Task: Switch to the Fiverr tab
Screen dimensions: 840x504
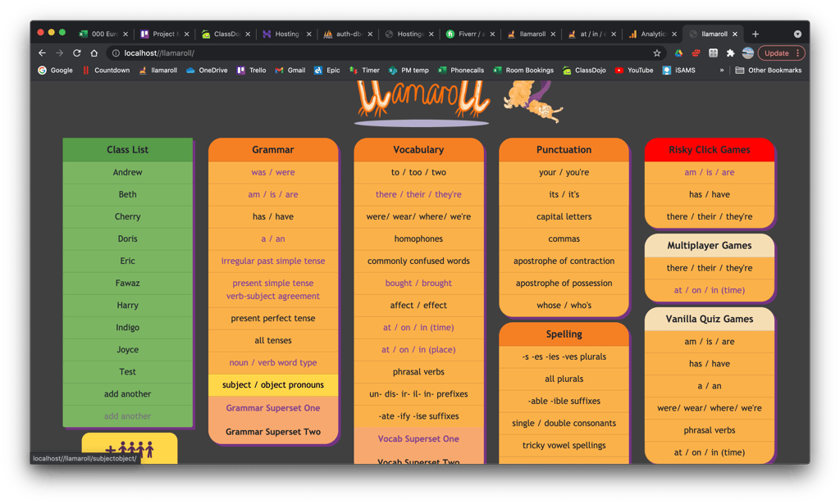Action: [x=470, y=34]
